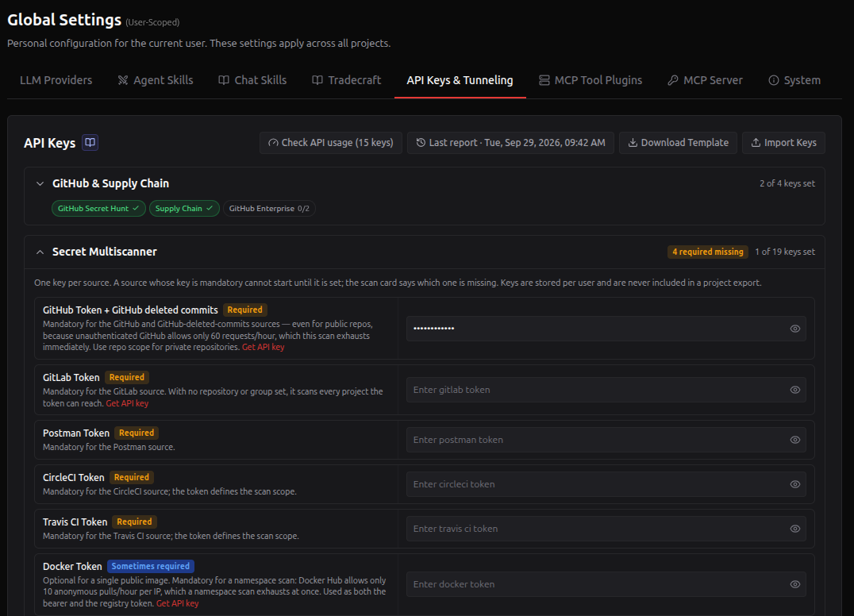Screen dimensions: 854x616
Task: Click the history icon in Last report
Action: (421, 143)
